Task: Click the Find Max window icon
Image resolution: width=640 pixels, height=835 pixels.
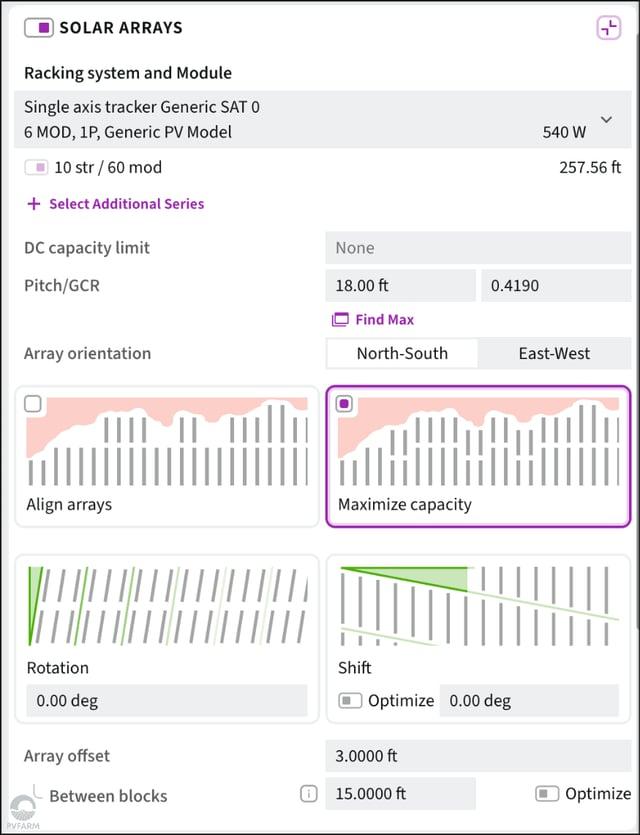Action: [x=340, y=320]
